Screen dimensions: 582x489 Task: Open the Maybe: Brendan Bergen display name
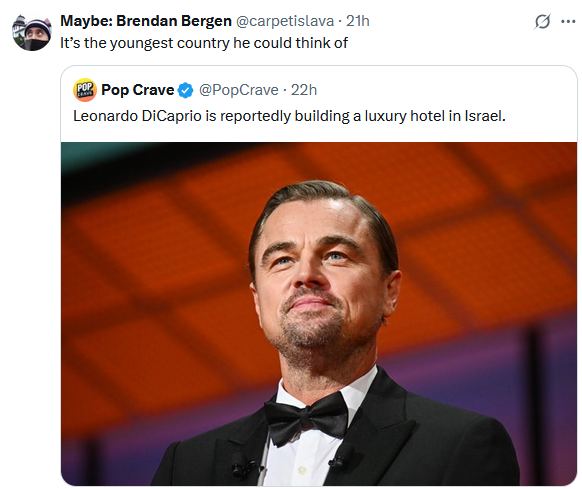(146, 21)
